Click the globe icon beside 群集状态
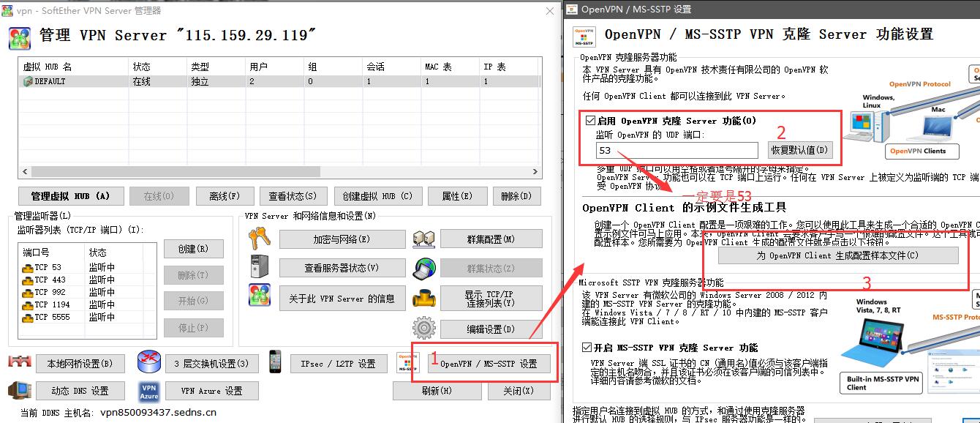 (424, 269)
